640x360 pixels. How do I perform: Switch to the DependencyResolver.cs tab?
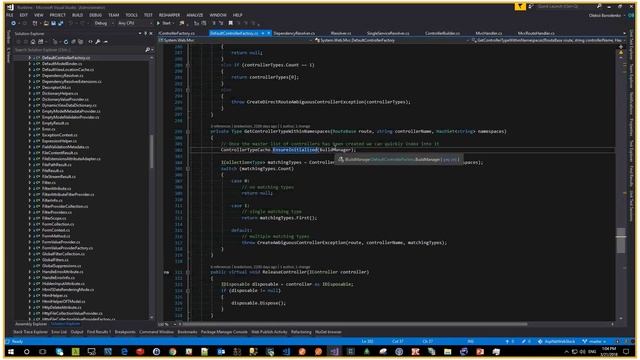(294, 33)
